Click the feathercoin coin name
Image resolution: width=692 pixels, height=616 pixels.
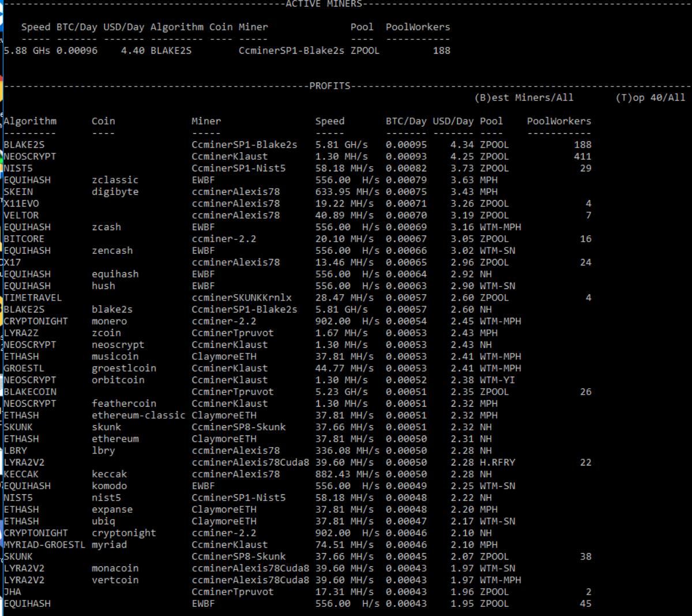(x=124, y=404)
